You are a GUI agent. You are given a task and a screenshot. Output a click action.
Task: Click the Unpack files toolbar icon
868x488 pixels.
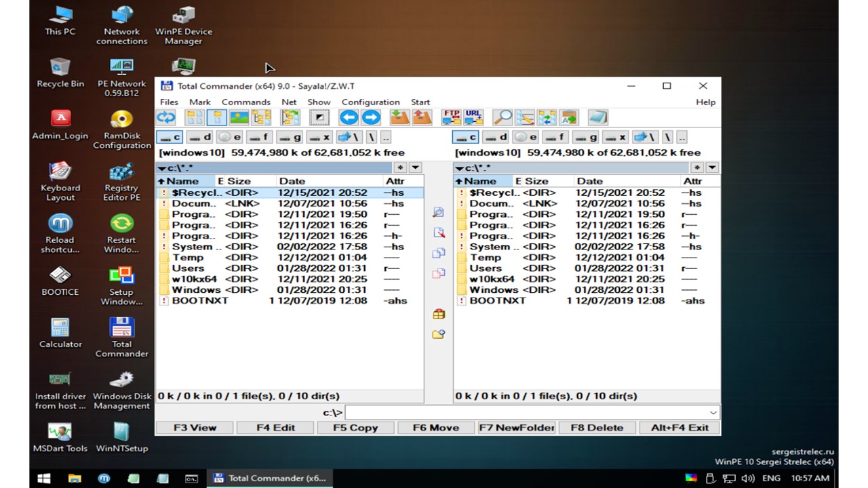tap(422, 118)
